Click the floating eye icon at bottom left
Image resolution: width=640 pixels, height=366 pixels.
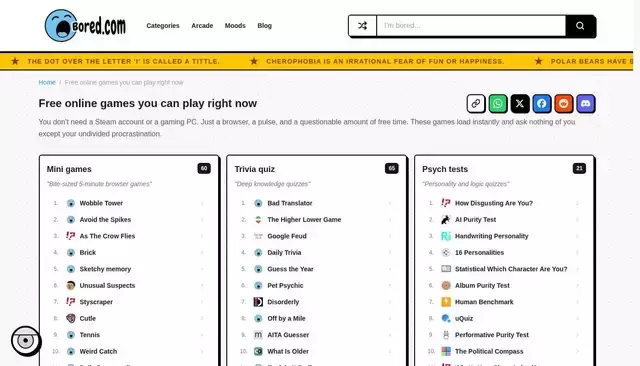pos(26,340)
